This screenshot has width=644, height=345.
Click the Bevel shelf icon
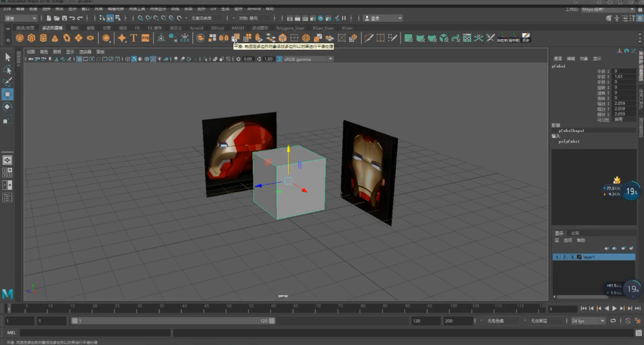tap(283, 38)
